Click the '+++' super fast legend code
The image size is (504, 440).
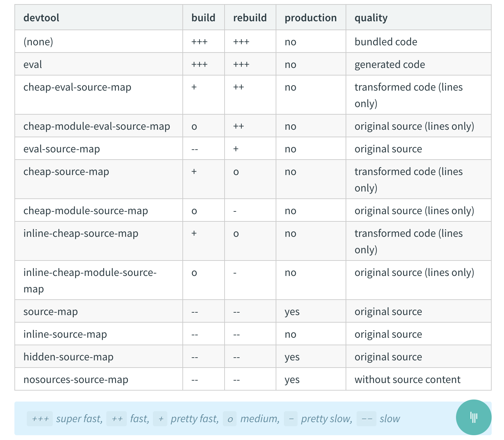[x=40, y=419]
